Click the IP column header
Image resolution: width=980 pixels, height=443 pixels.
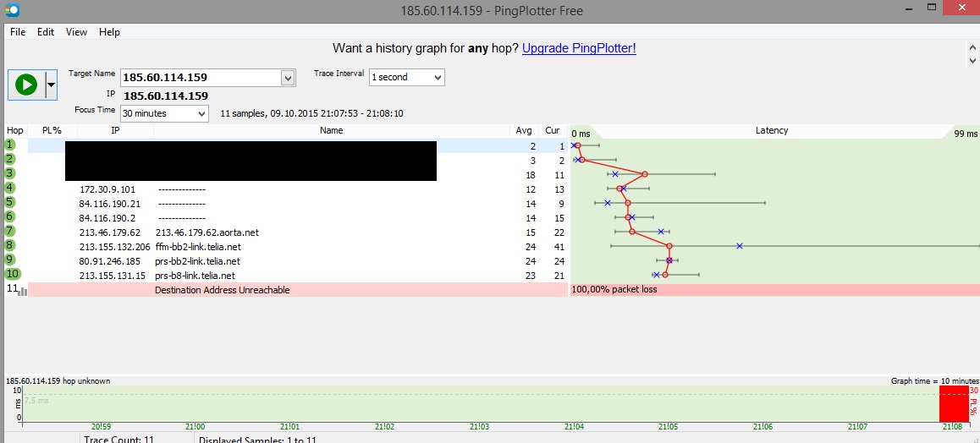pyautogui.click(x=116, y=130)
